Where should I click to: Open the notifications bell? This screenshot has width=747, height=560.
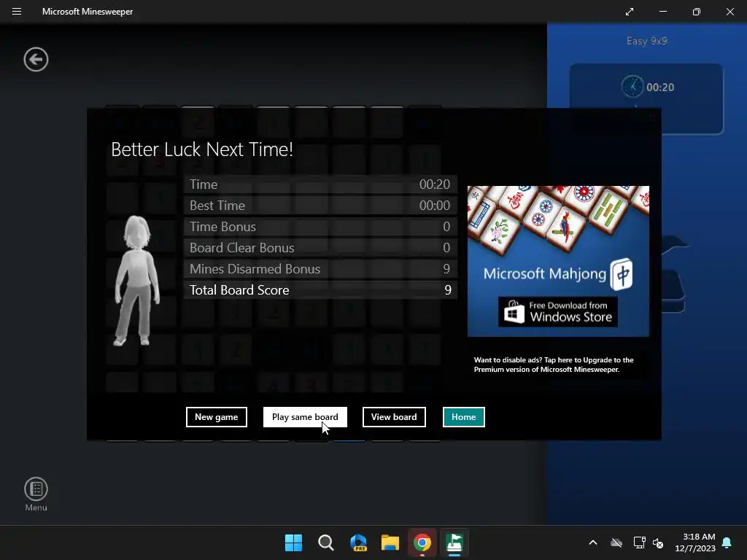(x=727, y=542)
